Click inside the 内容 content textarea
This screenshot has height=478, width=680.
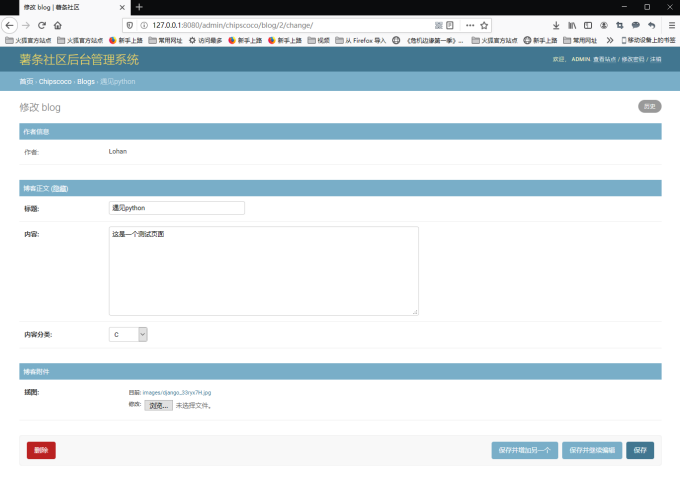(264, 271)
